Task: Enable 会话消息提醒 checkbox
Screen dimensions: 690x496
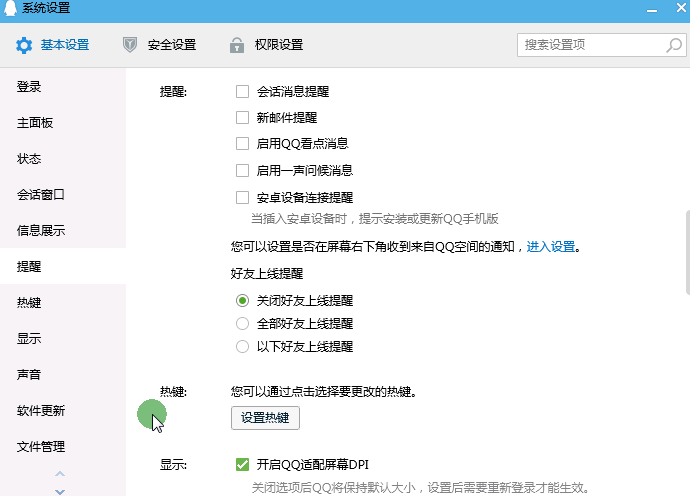Action: [x=242, y=92]
